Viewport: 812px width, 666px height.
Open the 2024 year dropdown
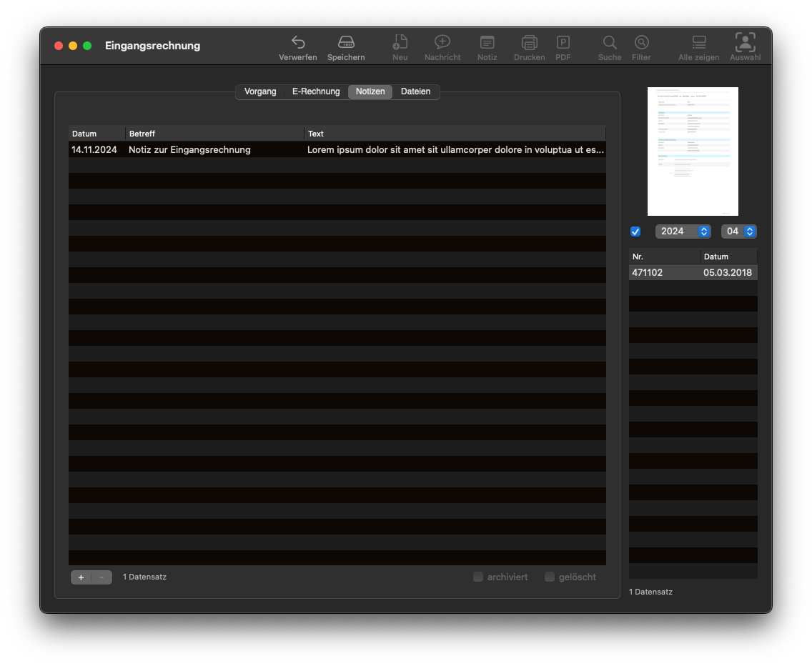[683, 232]
